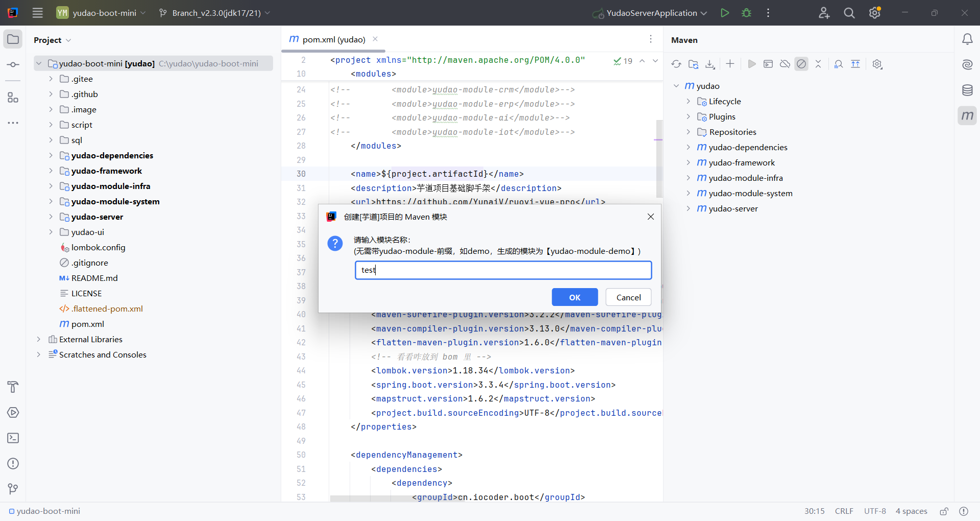Open more run actions menu
This screenshot has width=980, height=521.
pos(768,13)
